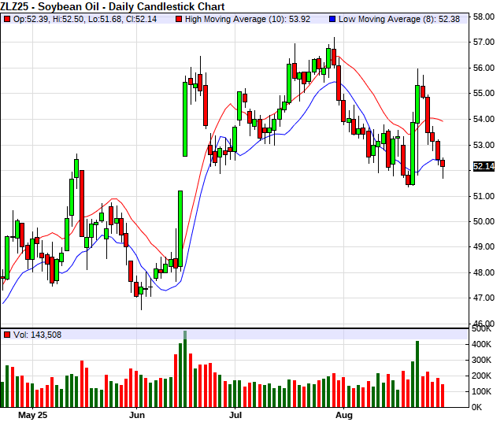Click the High Moving Average (10): 53.92 label
Viewport: 504px width, 422px height.
(247, 19)
